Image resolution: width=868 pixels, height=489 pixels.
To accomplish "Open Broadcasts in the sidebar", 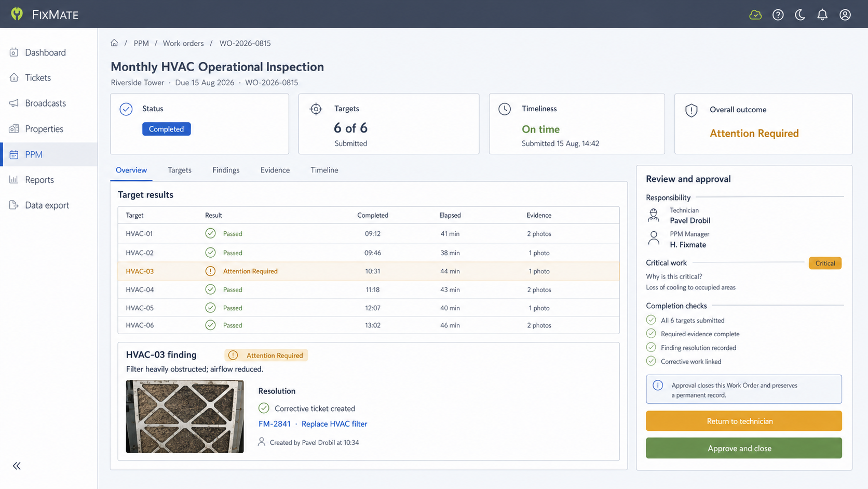I will coord(49,103).
